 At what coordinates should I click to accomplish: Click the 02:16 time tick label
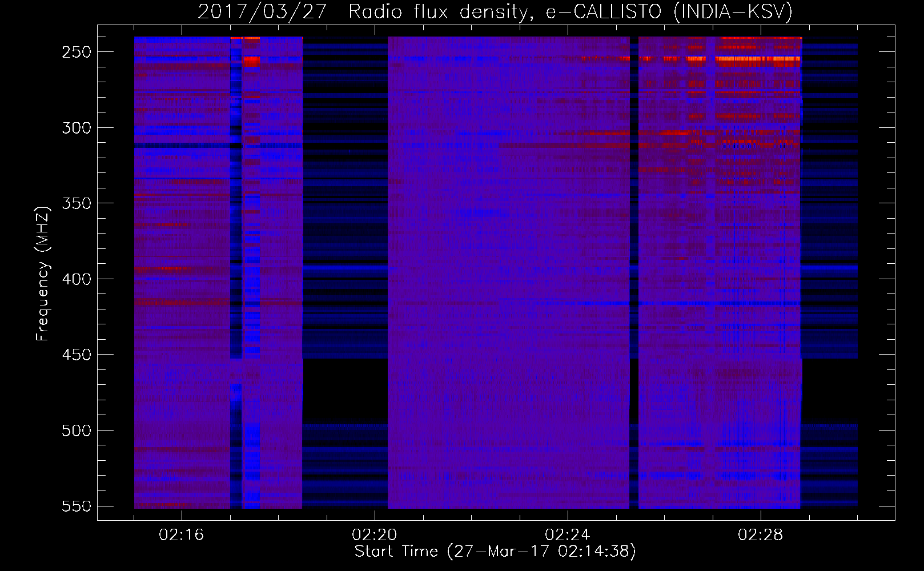(182, 535)
